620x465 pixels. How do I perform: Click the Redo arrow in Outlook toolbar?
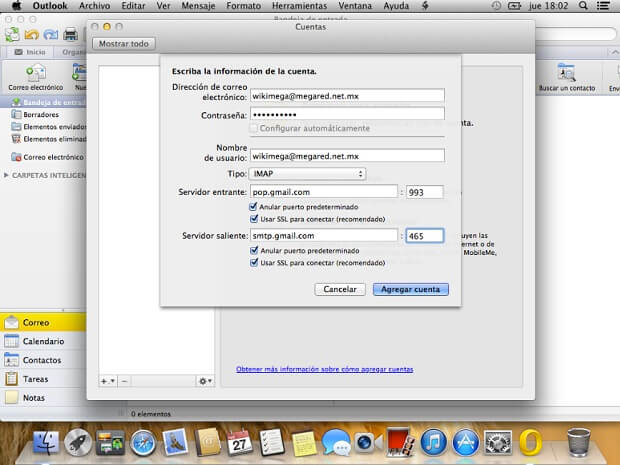[x=51, y=35]
